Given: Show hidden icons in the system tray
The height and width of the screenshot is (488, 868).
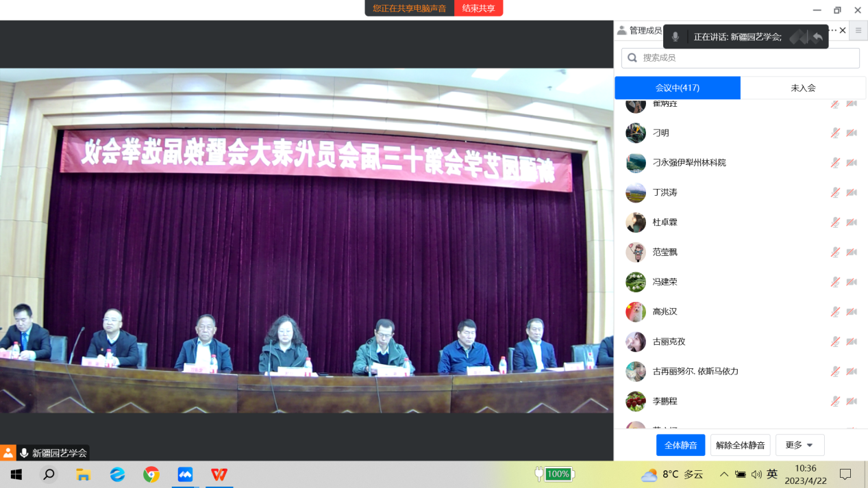Looking at the screenshot, I should coord(723,474).
